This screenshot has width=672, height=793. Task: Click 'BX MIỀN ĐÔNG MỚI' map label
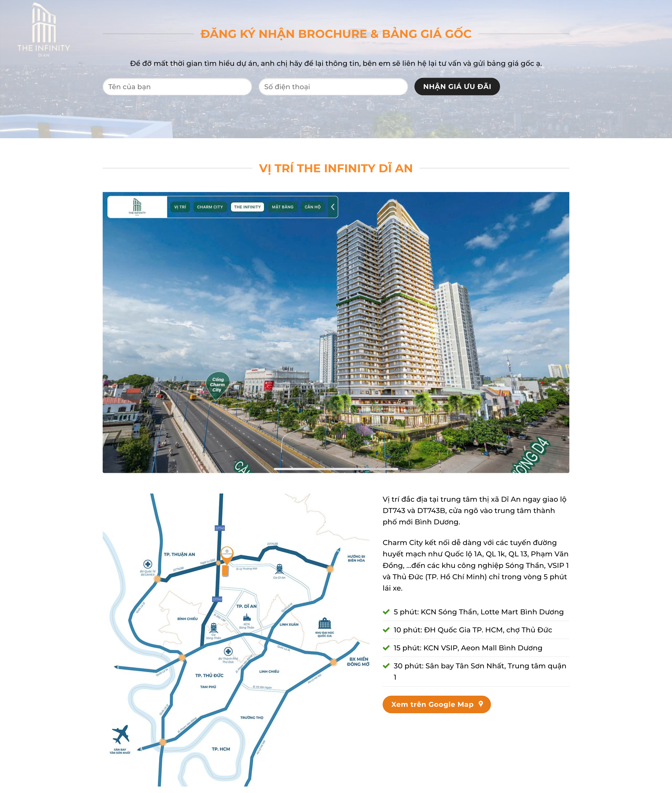(x=358, y=661)
